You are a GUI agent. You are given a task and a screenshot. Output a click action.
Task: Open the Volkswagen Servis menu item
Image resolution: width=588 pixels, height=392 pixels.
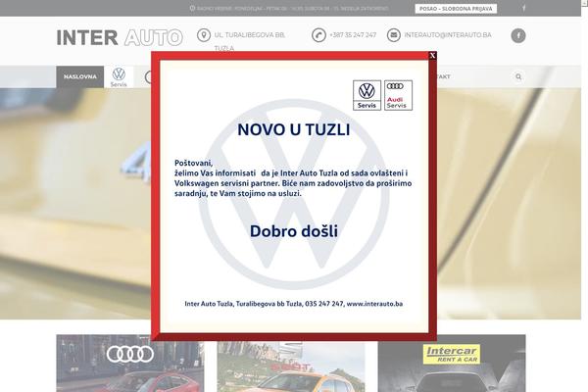click(x=119, y=77)
